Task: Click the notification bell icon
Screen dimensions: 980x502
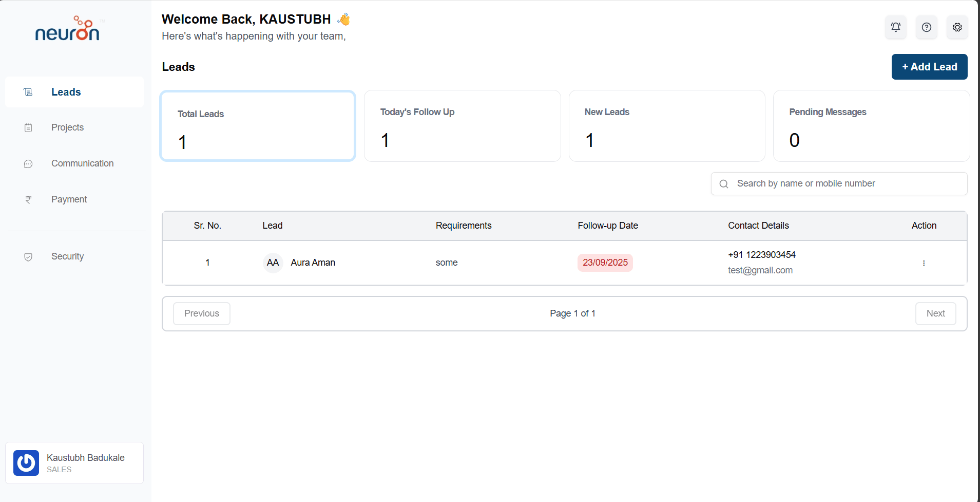Action: click(x=895, y=27)
